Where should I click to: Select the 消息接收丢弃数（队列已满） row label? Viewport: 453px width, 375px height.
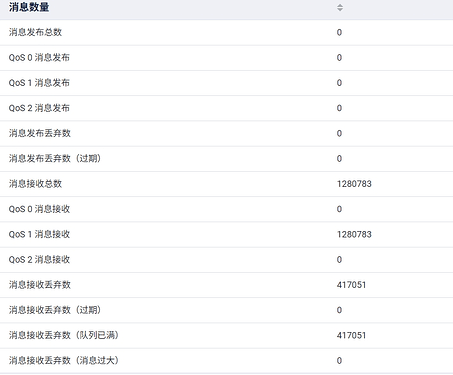pos(64,335)
